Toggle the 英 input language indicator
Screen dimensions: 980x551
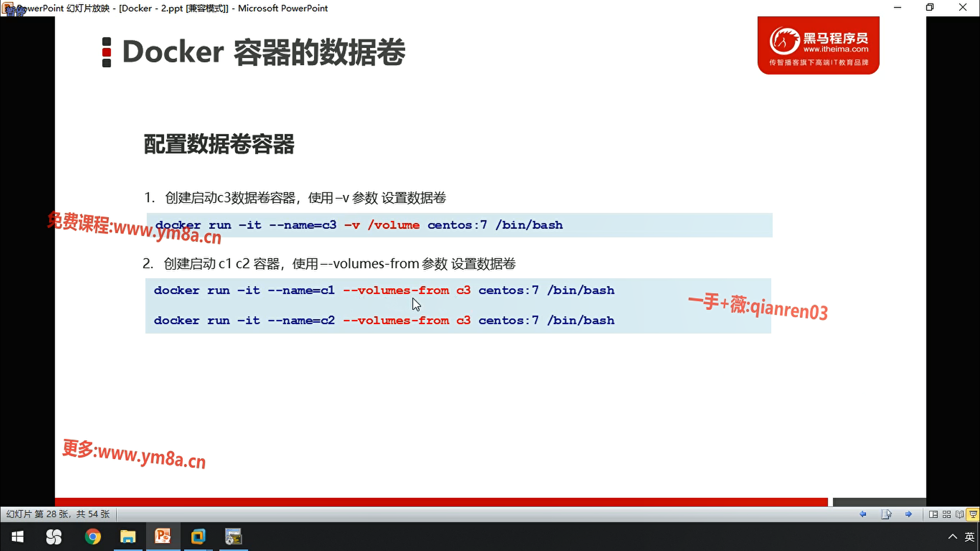pyautogui.click(x=969, y=537)
